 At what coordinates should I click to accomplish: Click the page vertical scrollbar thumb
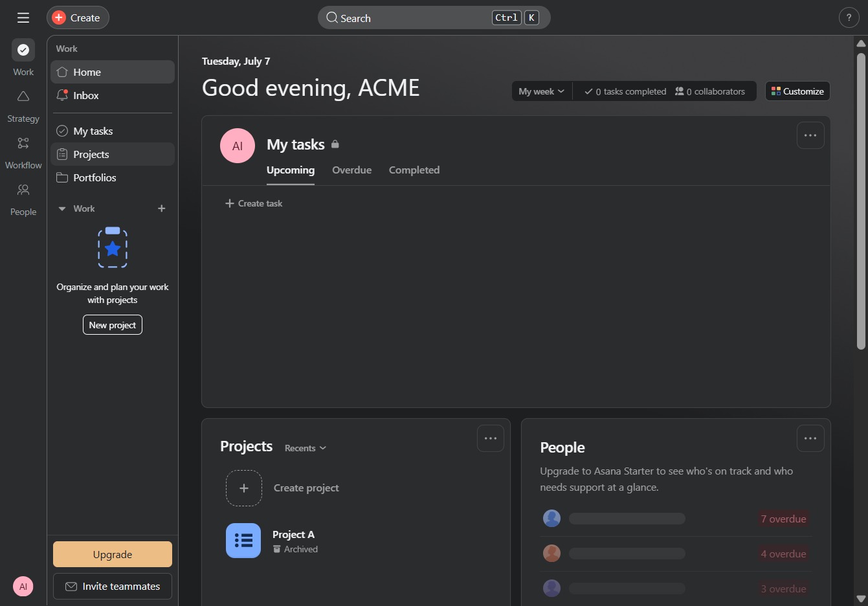(x=861, y=201)
